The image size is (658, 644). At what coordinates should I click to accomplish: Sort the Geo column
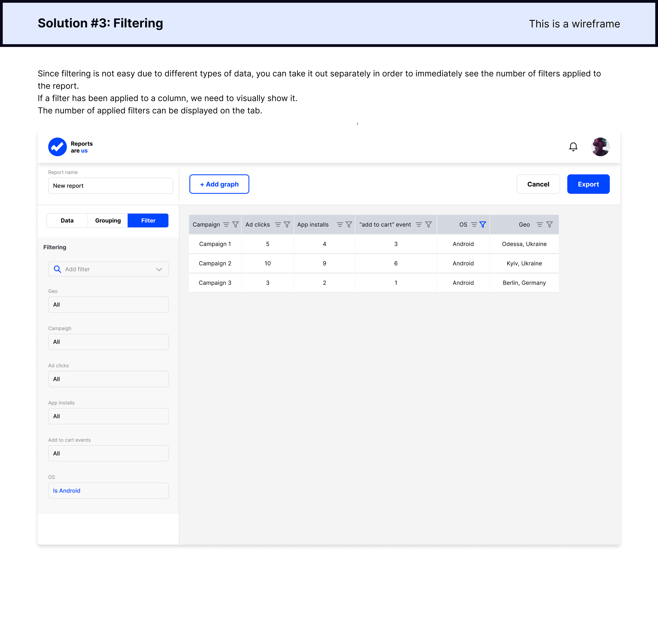540,225
